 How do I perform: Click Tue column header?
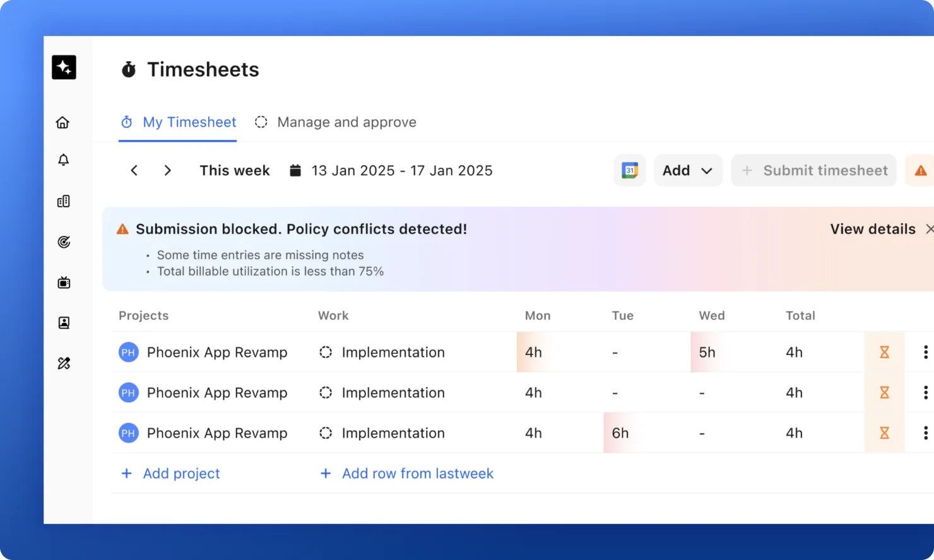pyautogui.click(x=623, y=315)
